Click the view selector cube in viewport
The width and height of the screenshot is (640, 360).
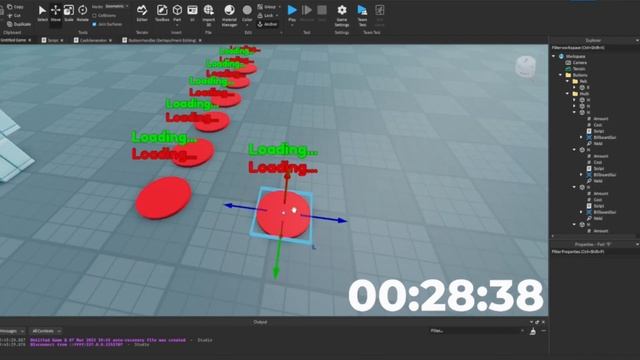coord(525,67)
